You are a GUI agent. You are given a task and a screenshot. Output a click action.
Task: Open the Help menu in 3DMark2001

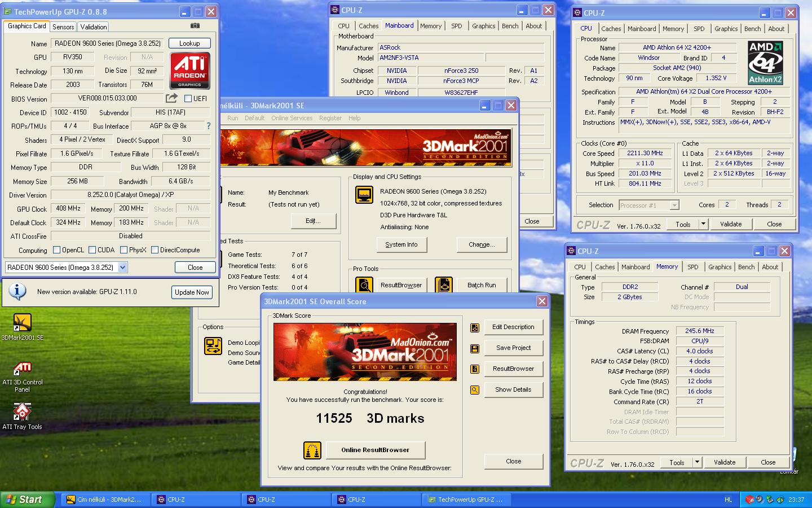click(354, 118)
